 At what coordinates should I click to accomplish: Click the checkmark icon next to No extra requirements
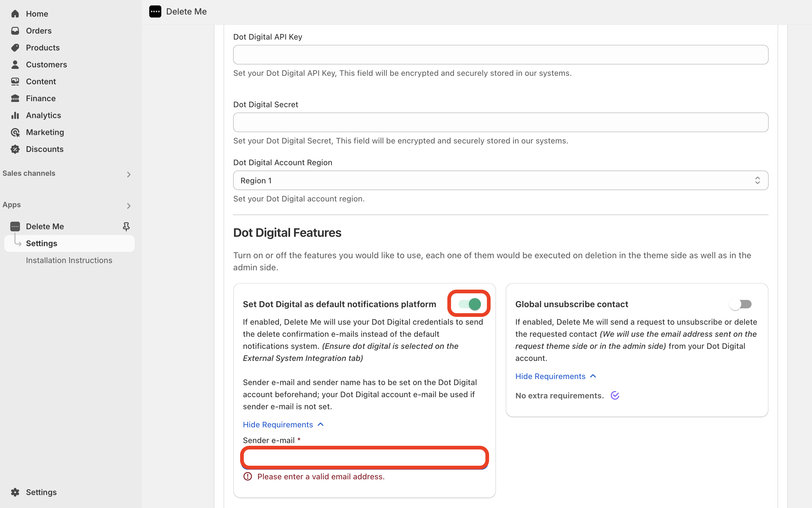[x=615, y=395]
